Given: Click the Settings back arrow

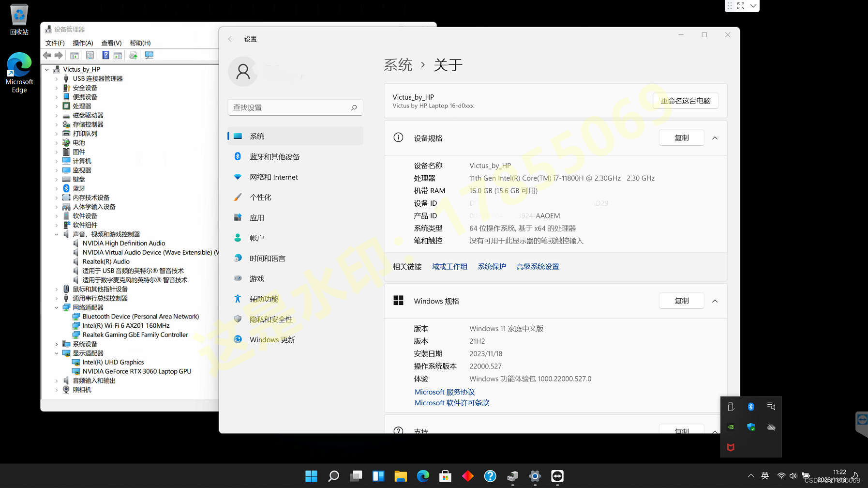Looking at the screenshot, I should tap(231, 39).
